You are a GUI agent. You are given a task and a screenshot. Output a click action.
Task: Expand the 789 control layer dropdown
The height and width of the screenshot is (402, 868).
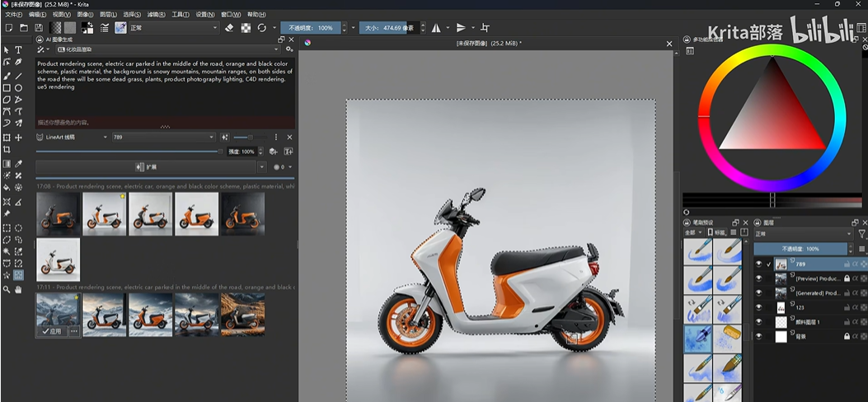point(165,137)
